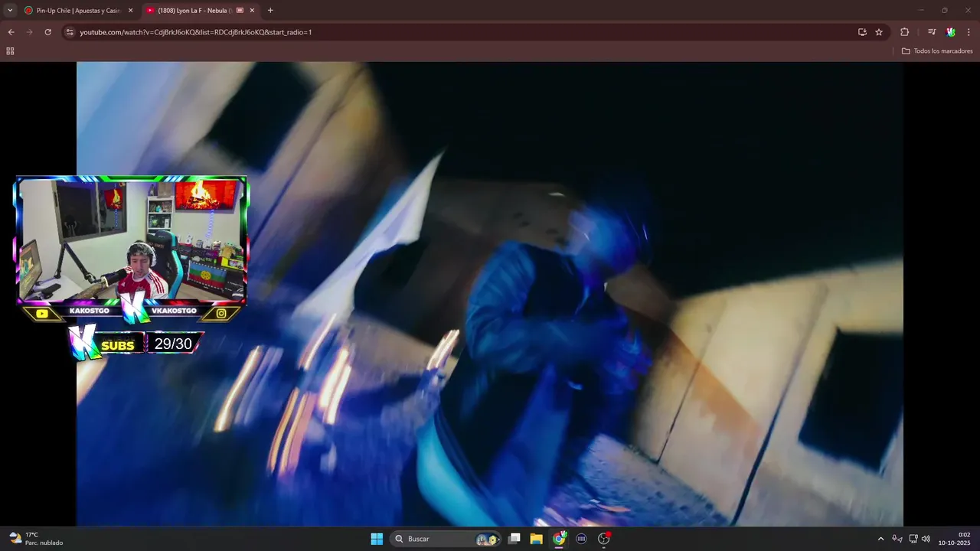Open network settings tray icon
Screen dimensions: 980x551
(913, 539)
